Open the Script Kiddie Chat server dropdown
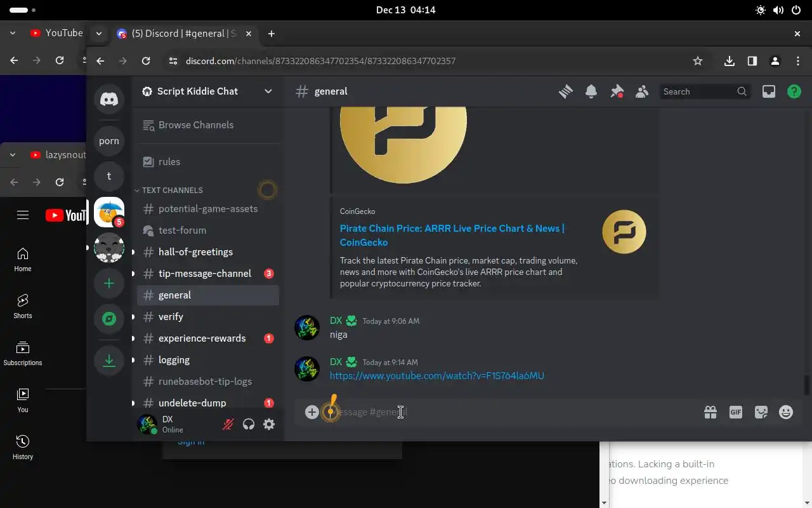This screenshot has height=508, width=812. 208,91
